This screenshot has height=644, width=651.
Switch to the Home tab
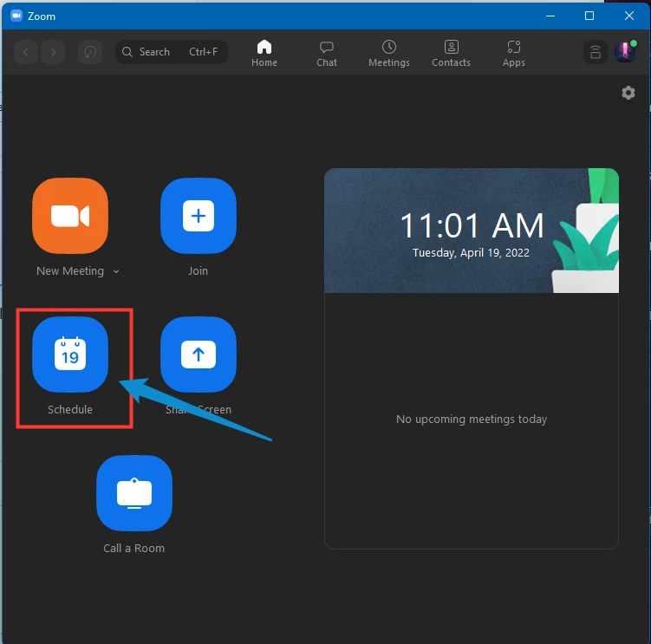click(x=264, y=53)
